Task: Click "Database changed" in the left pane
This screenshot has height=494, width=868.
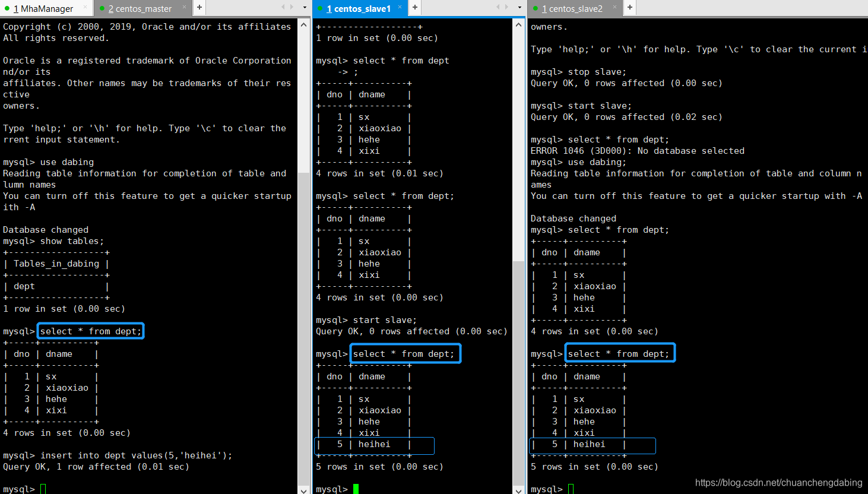Action: pos(46,230)
